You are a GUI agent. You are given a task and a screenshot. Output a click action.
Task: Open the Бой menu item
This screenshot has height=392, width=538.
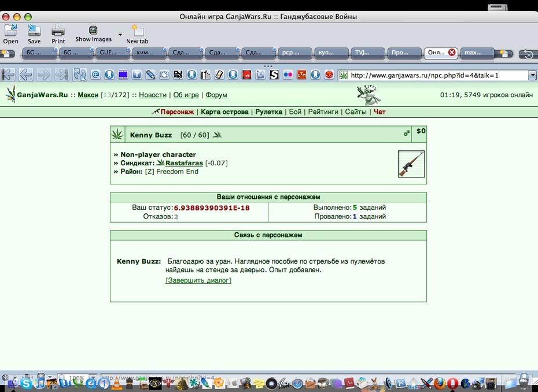pyautogui.click(x=295, y=112)
